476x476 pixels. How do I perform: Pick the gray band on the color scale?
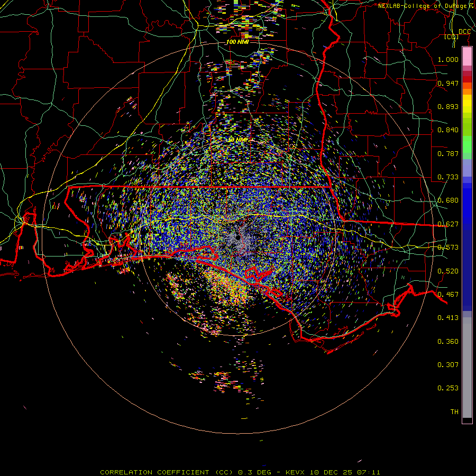pyautogui.click(x=467, y=368)
